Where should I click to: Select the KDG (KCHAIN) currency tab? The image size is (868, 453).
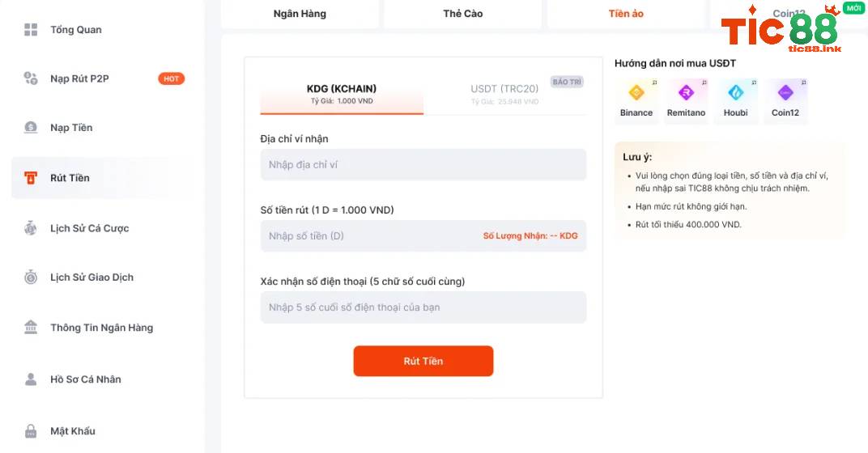pyautogui.click(x=342, y=94)
